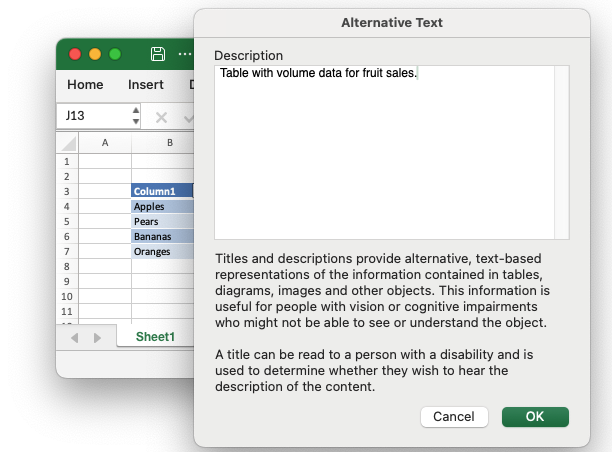The height and width of the screenshot is (452, 612).
Task: Click the Oranges cell in table
Action: click(161, 252)
